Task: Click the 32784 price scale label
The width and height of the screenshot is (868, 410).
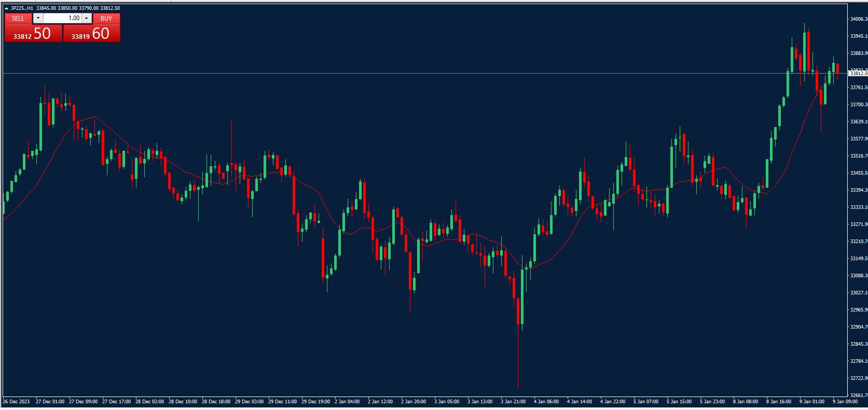Action: (x=859, y=361)
